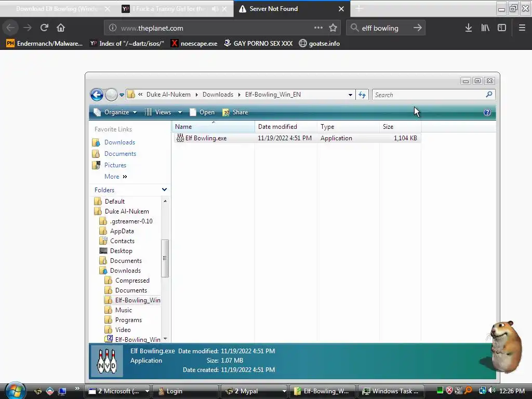Select the Programs folder in tree

pyautogui.click(x=128, y=320)
